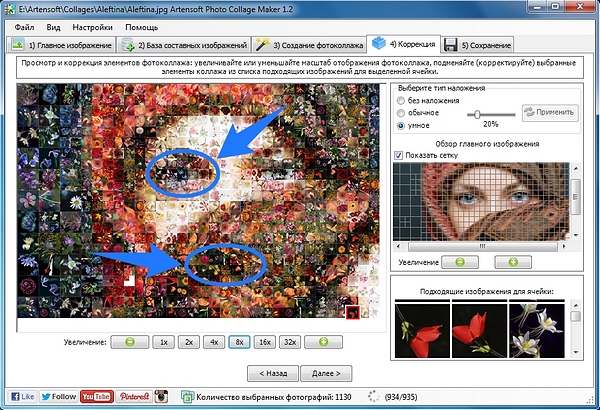Select the first suitable image with red flower
600x410 pixels.
422,330
